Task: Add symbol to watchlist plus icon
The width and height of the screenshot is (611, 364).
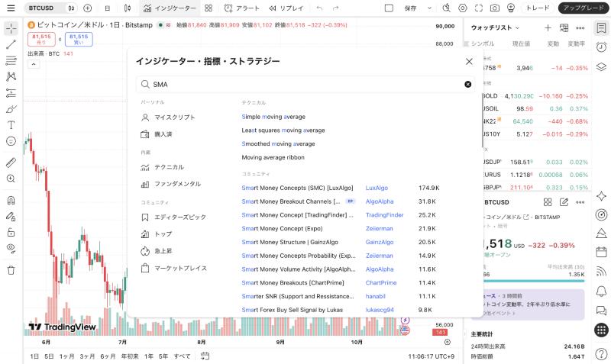Action: (x=548, y=27)
